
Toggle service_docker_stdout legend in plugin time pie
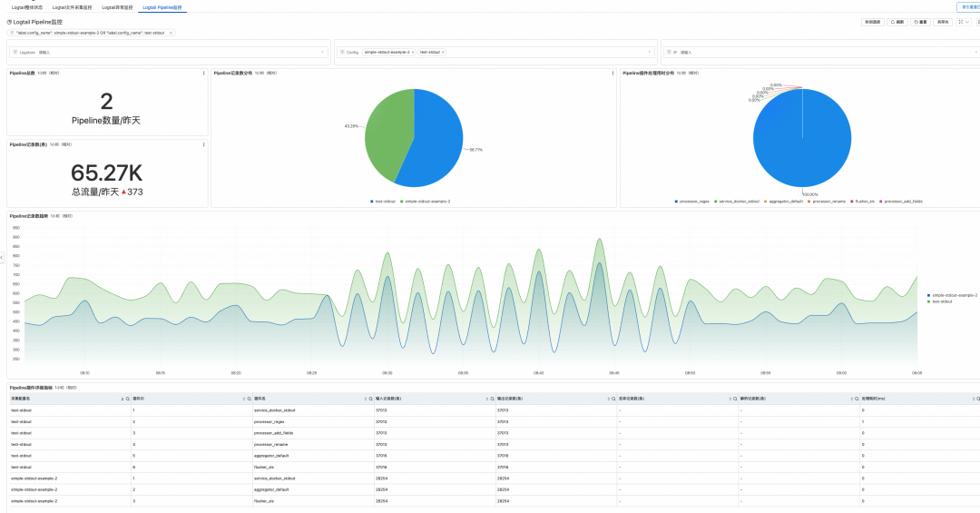tap(737, 202)
